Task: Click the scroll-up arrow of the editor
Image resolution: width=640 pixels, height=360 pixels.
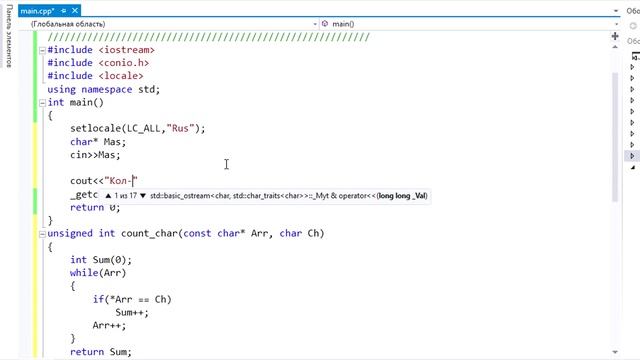Action: click(x=615, y=47)
